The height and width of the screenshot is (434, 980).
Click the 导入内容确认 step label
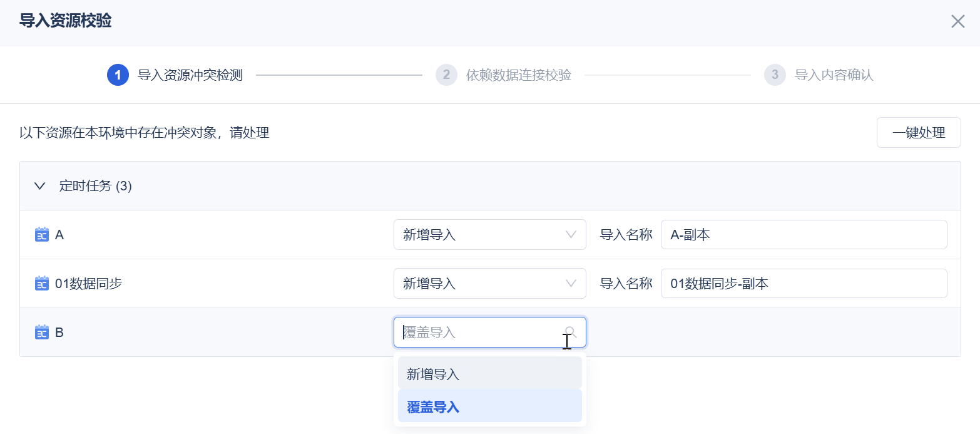(834, 75)
